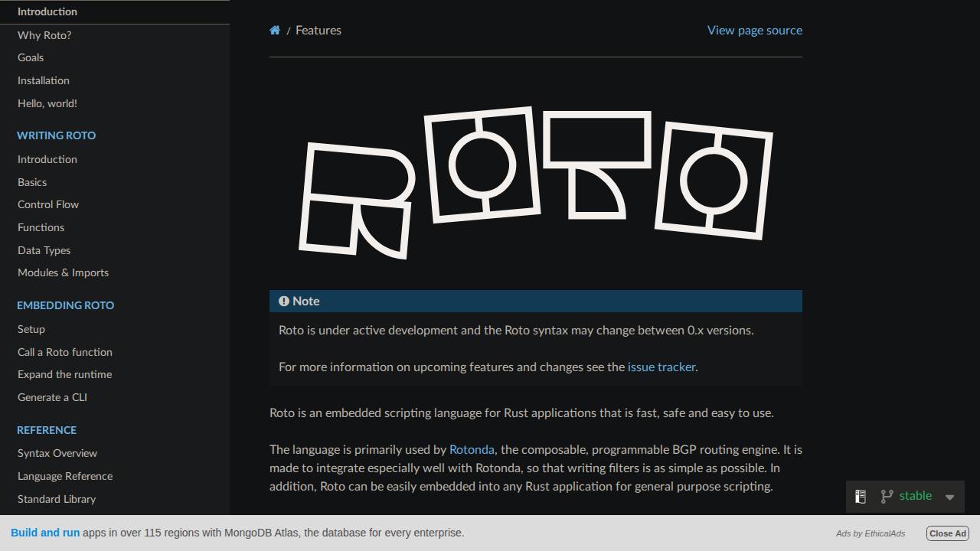Open the Build and run ad link
The height and width of the screenshot is (551, 980).
(x=45, y=533)
